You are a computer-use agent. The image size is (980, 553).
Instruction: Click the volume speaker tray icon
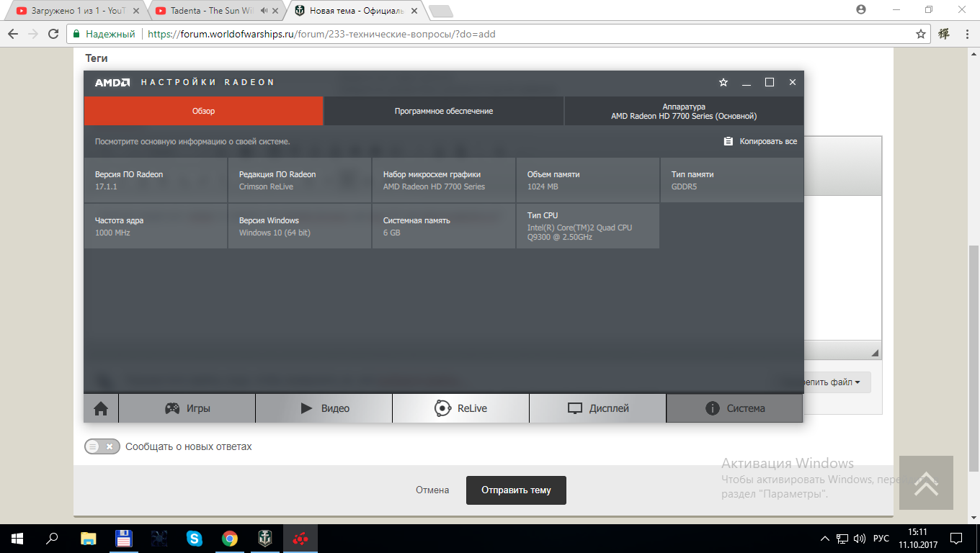(x=859, y=538)
